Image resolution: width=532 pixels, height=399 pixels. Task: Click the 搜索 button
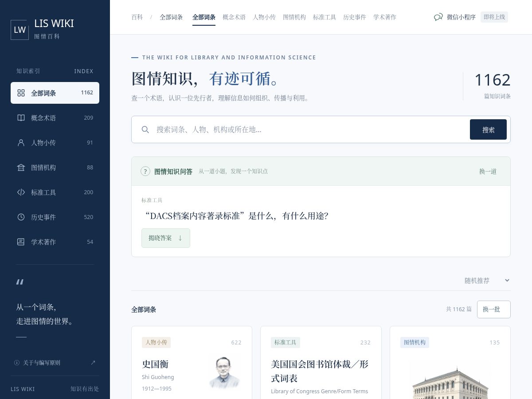488,129
